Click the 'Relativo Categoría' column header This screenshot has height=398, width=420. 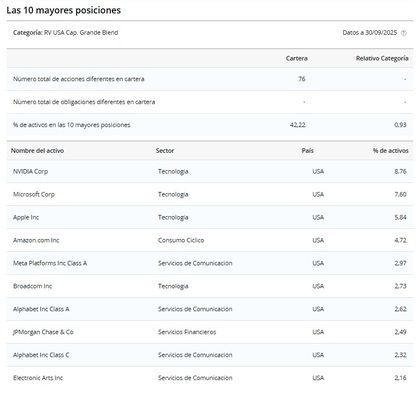(382, 58)
